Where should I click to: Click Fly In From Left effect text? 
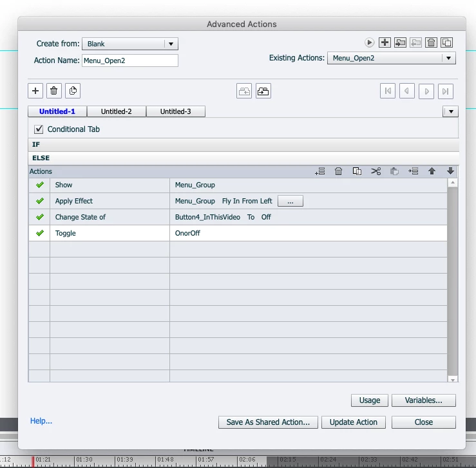click(247, 201)
